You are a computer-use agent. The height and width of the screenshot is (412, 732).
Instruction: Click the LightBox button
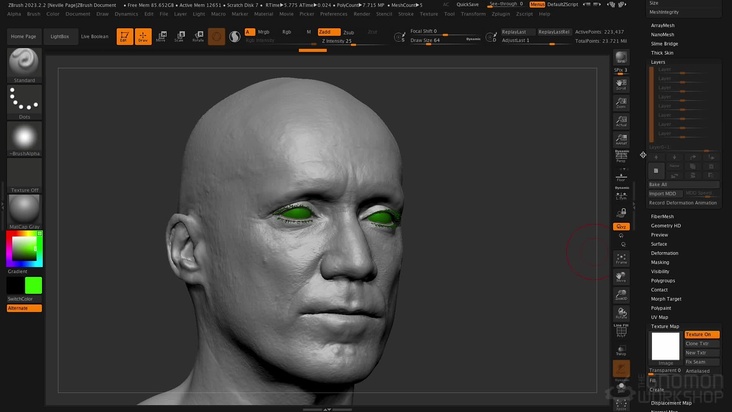click(x=60, y=36)
